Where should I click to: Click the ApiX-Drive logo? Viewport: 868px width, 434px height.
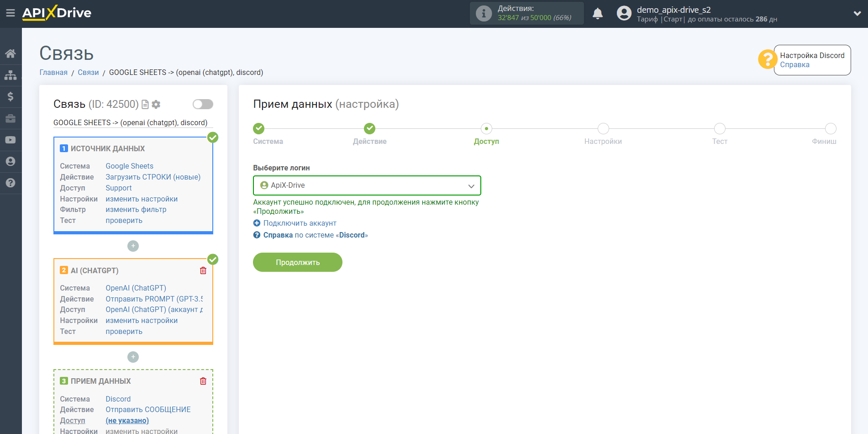(57, 13)
